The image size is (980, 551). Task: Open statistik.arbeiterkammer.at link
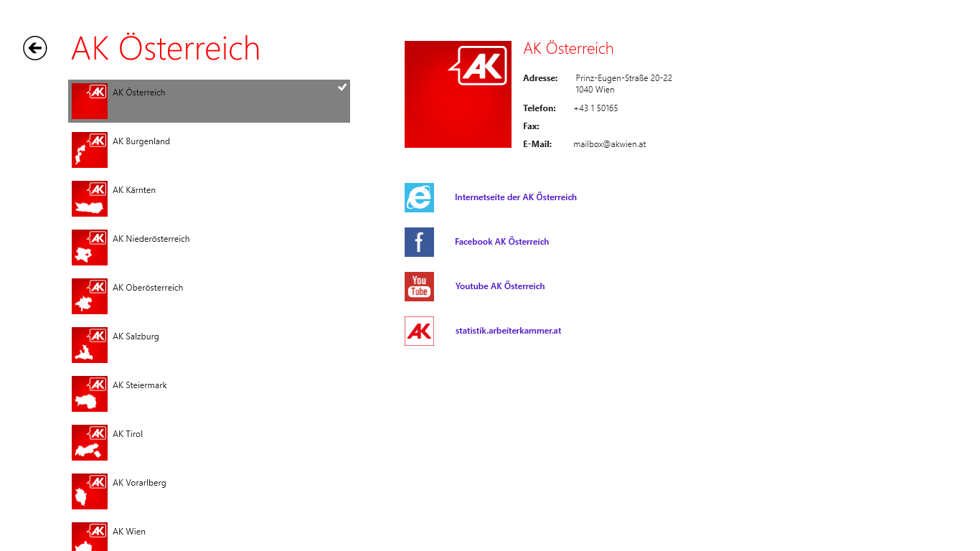click(x=508, y=331)
